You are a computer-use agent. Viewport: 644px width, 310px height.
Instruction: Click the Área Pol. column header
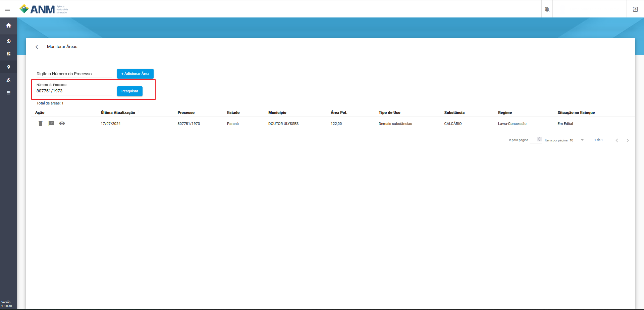point(339,113)
